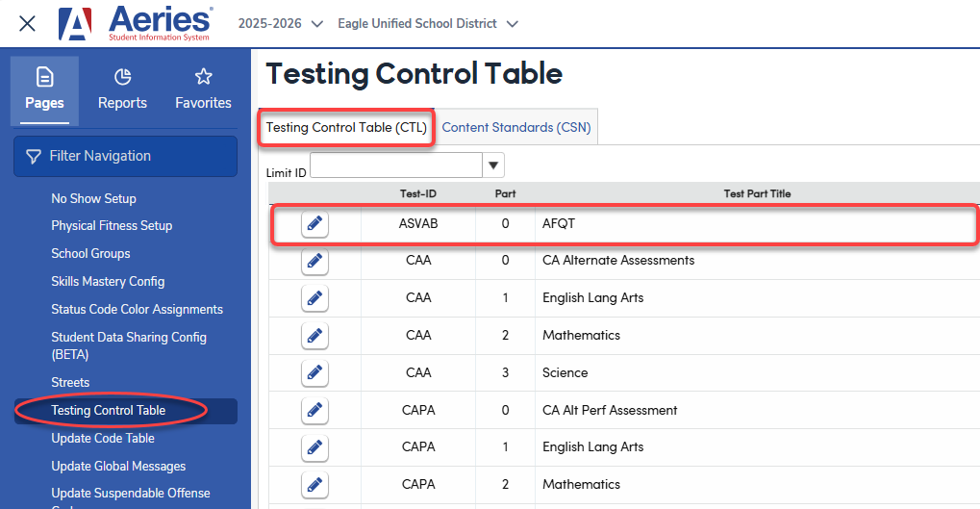Click into the Limit ID input field

click(396, 165)
